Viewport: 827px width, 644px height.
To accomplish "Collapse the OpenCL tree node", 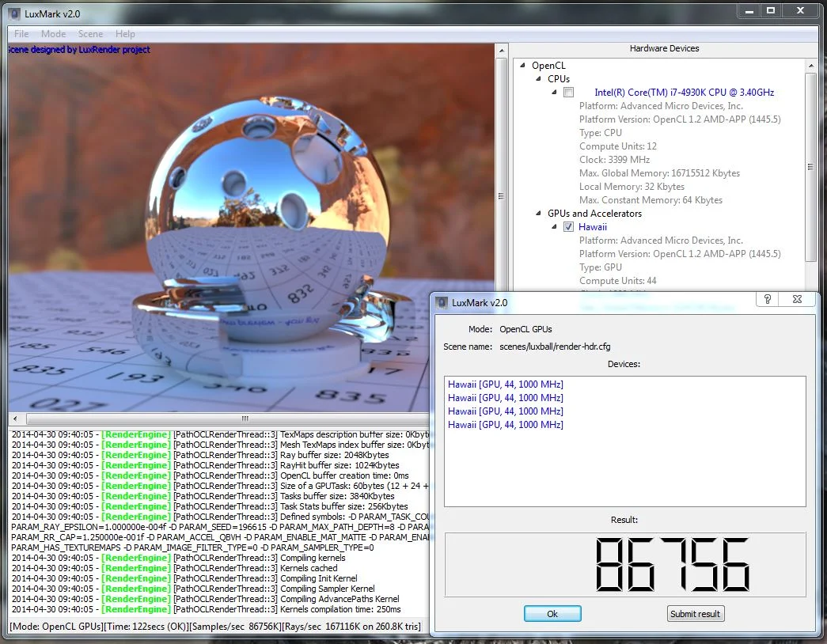I will coord(522,66).
